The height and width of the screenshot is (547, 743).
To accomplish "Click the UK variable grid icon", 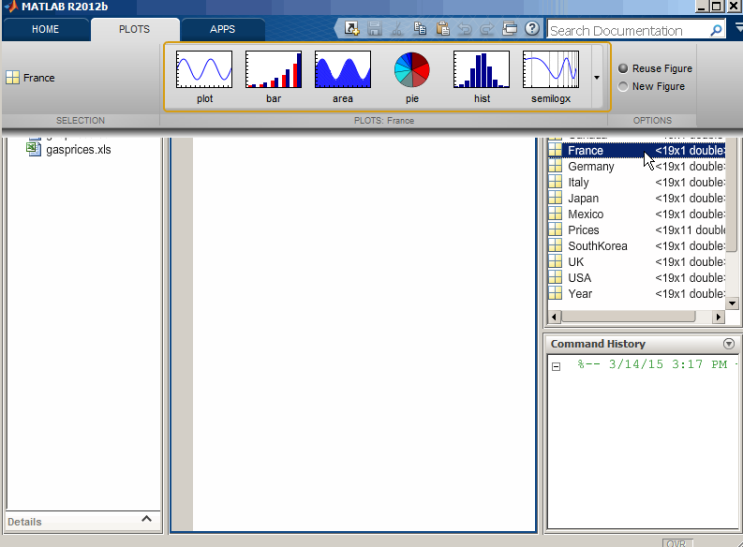I will [x=555, y=261].
